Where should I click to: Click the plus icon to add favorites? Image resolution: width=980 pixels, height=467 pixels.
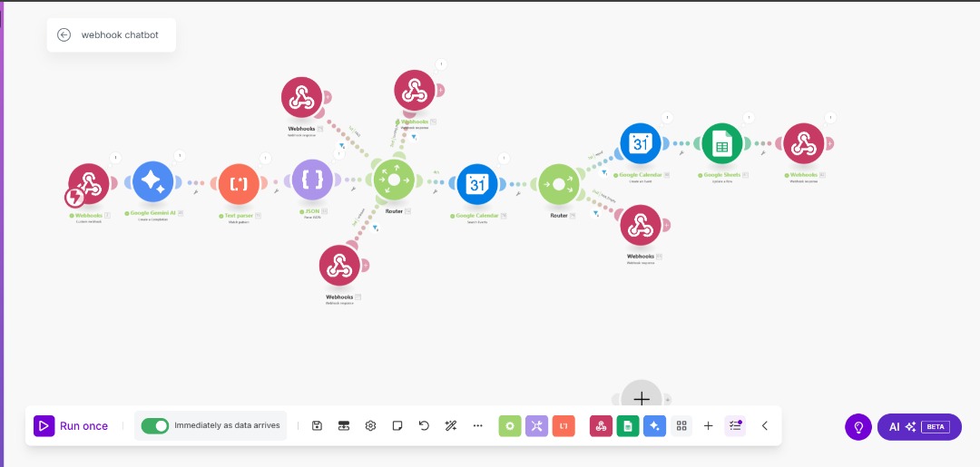pos(708,426)
